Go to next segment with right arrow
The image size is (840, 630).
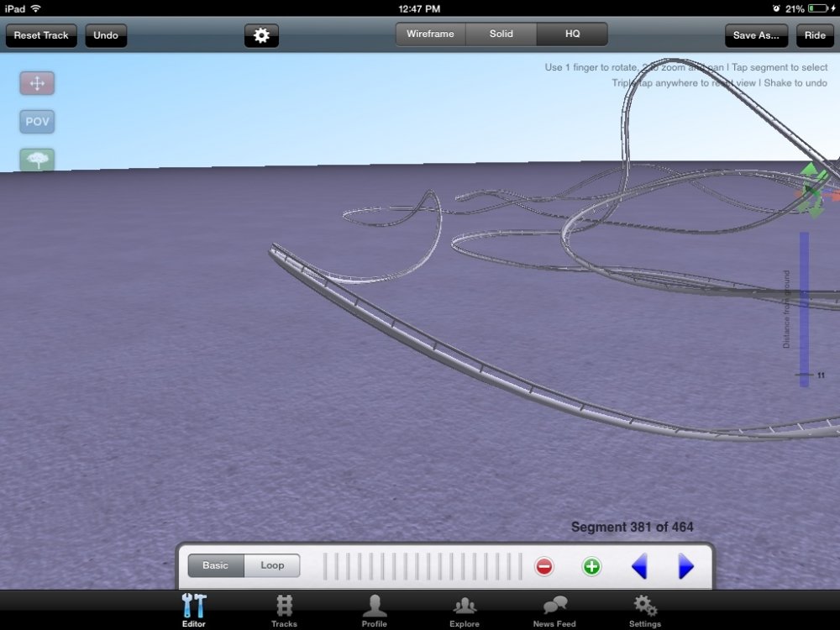point(685,566)
